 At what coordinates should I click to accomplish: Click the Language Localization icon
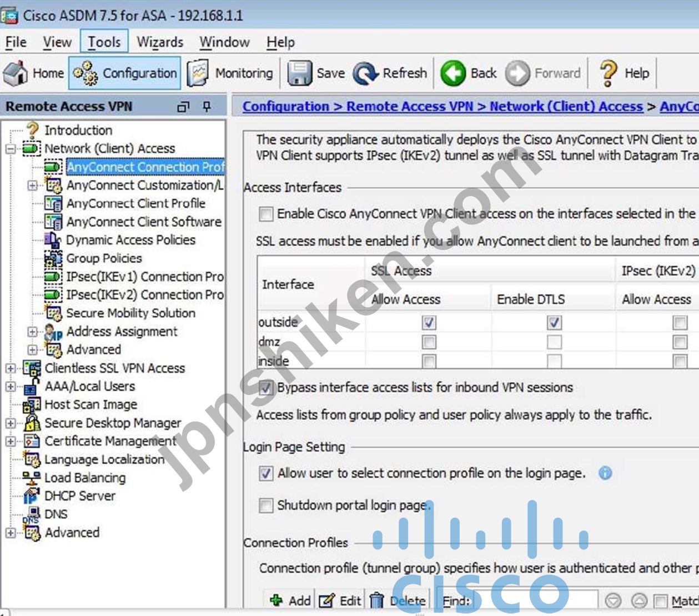click(x=32, y=459)
